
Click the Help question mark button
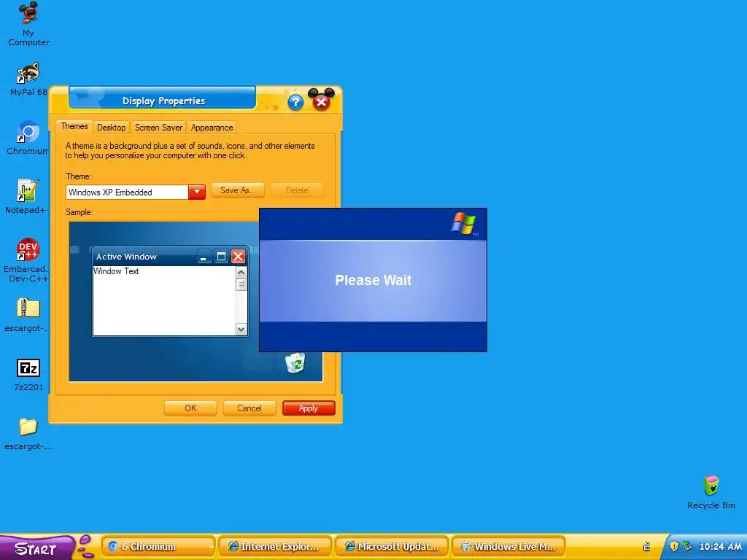295,102
